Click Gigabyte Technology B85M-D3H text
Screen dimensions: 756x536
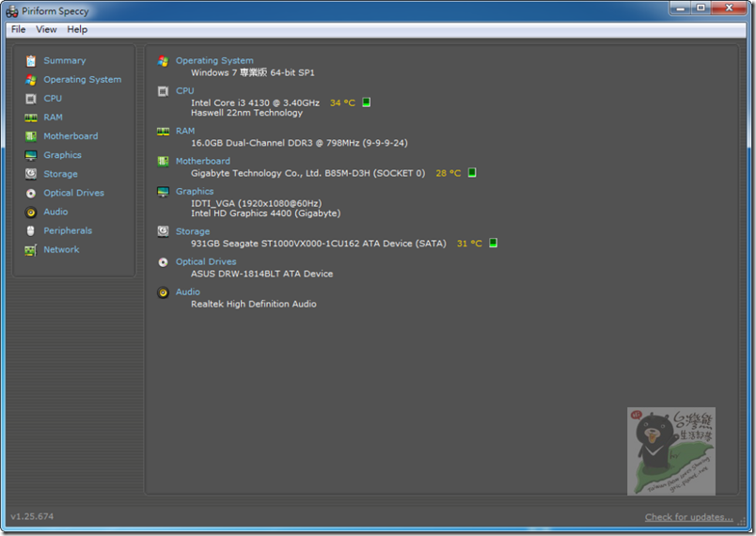[x=308, y=173]
